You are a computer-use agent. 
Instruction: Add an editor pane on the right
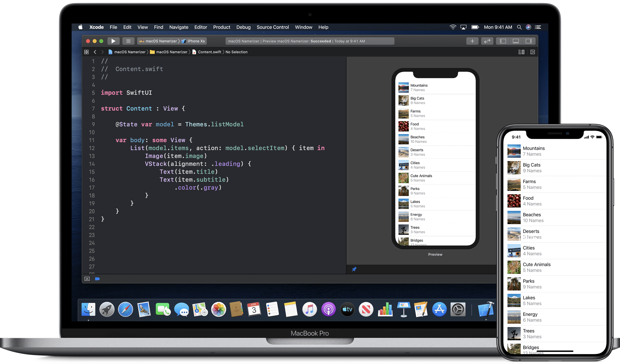click(533, 52)
